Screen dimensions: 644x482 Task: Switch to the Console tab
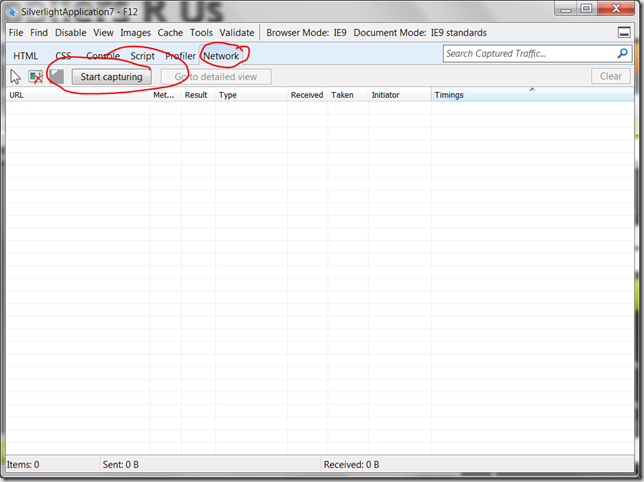coord(103,56)
